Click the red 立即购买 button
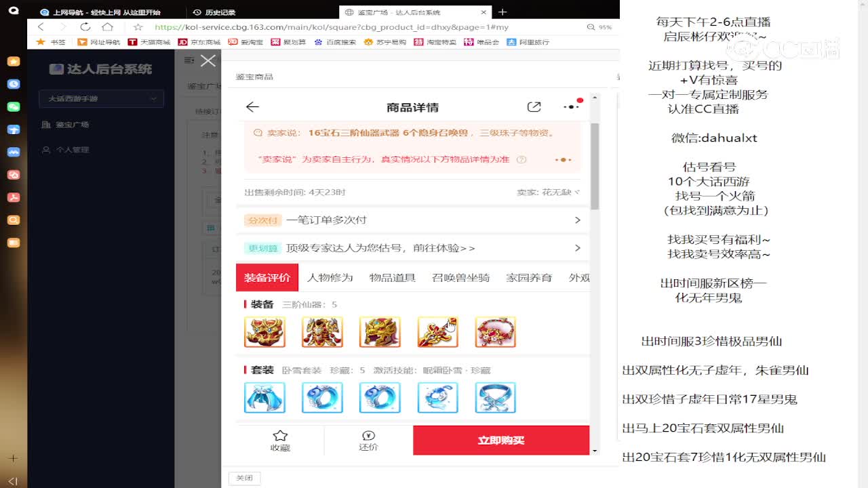Viewport: 868px width, 488px height. (x=501, y=441)
